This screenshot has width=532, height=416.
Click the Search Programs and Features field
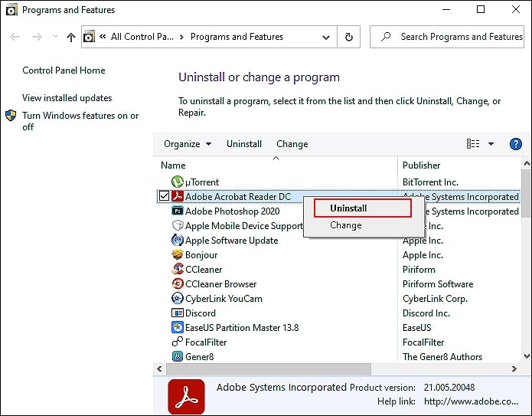click(x=446, y=37)
